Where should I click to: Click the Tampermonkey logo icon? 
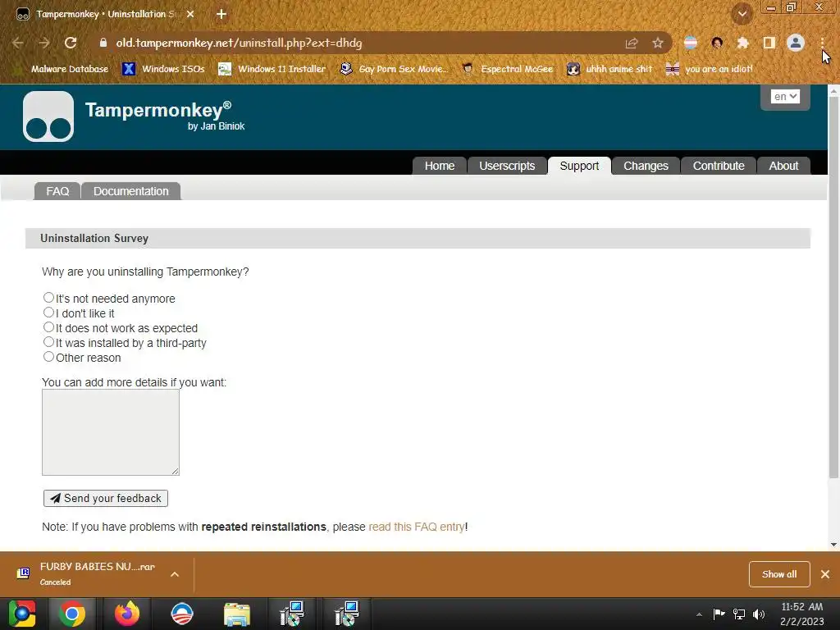click(x=48, y=116)
